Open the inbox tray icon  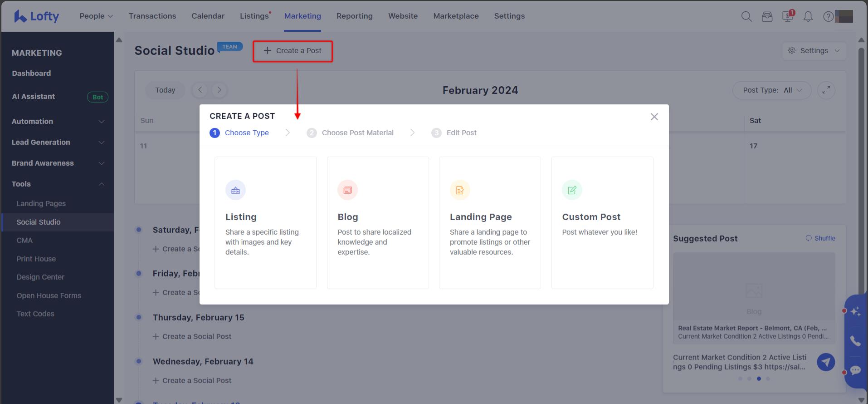pyautogui.click(x=767, y=16)
